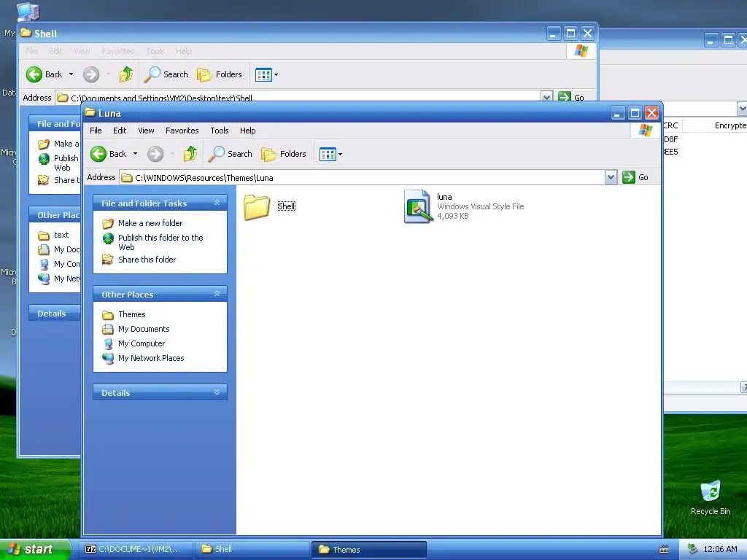The image size is (747, 560).
Task: Open Favorites menu in Luna window
Action: pyautogui.click(x=182, y=131)
